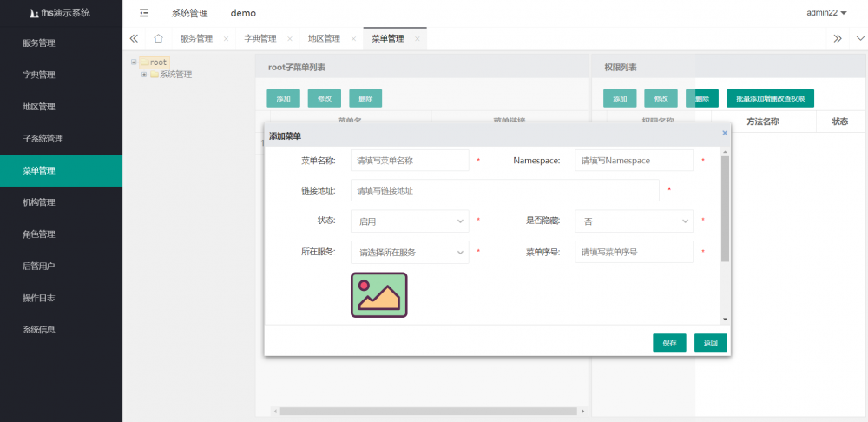The image size is (868, 422).
Task: Collapse the root tree node
Action: click(134, 62)
